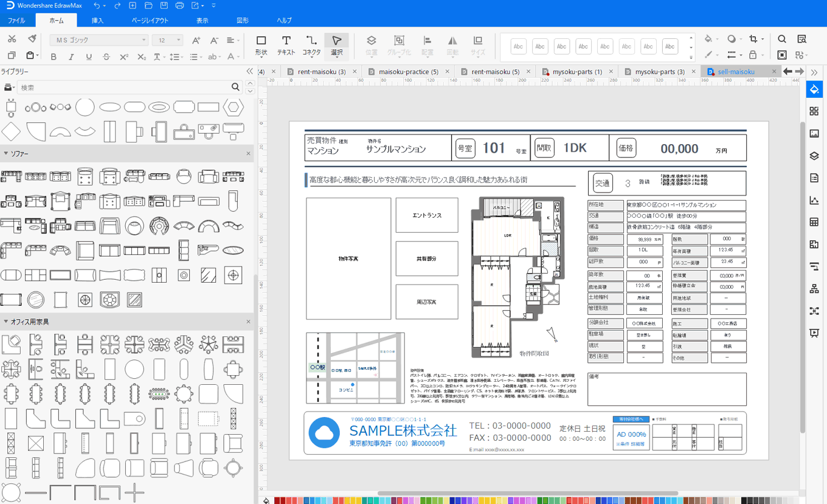Viewport: 827px width, 504px height.
Task: Collapse the ソファー library section
Action: click(6, 154)
